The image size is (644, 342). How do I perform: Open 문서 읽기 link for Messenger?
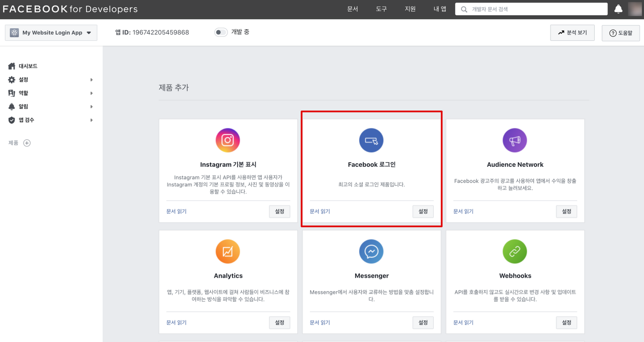320,322
